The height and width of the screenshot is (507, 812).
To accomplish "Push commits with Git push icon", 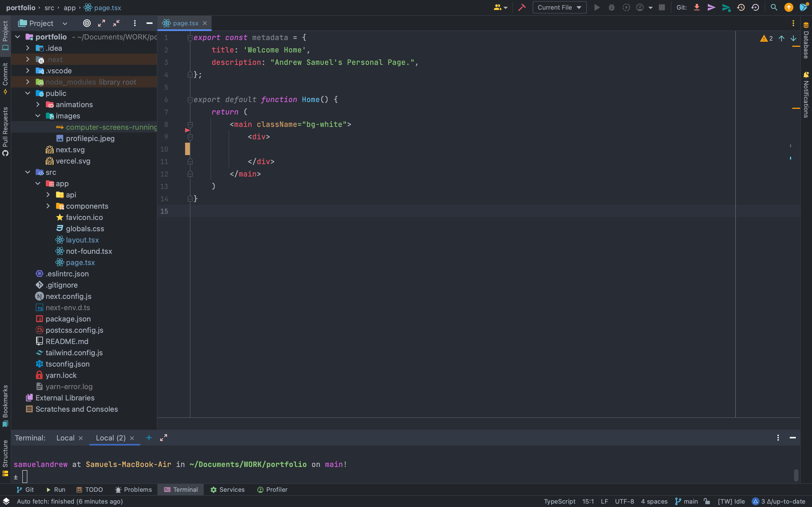I will 726,7.
